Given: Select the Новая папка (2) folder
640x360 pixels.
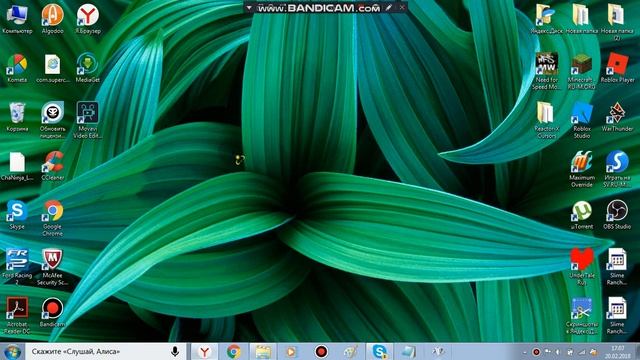Looking at the screenshot, I should point(617,22).
